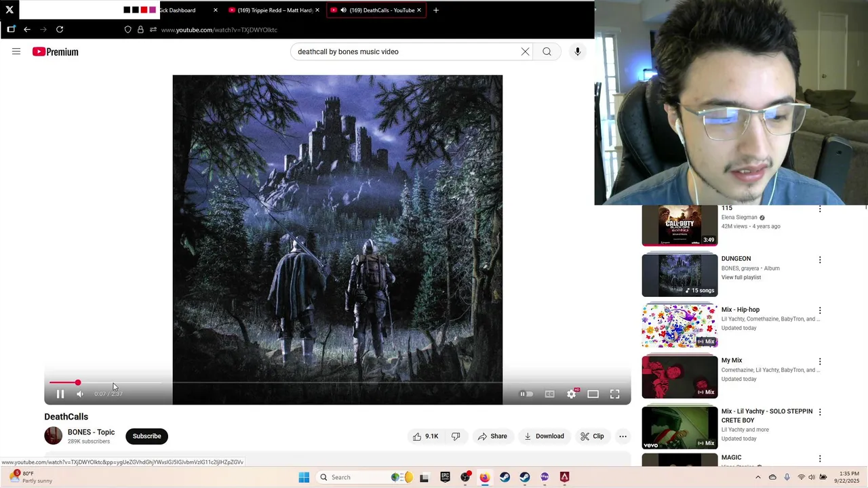Screen dimensions: 868x488
Task: Mute the video player volume
Action: (80, 394)
